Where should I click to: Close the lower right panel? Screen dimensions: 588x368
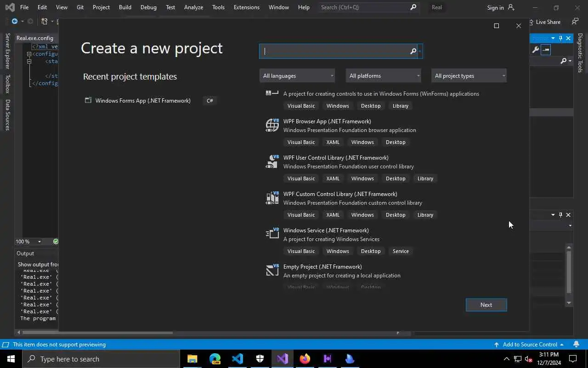click(x=568, y=215)
